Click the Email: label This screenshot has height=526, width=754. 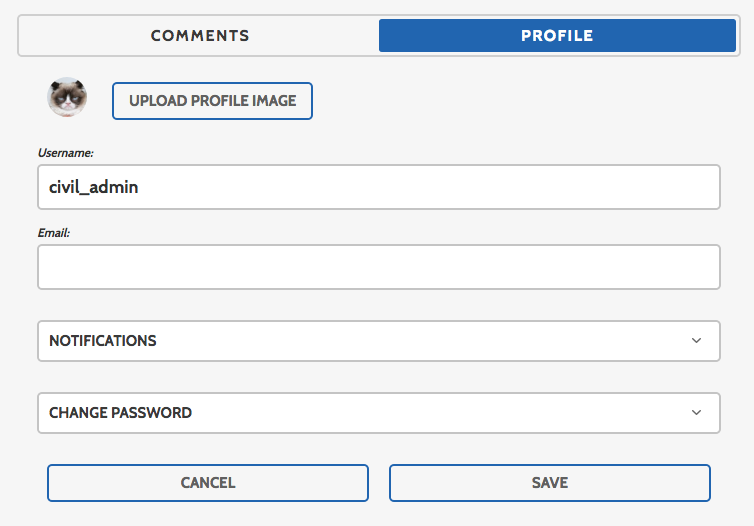pyautogui.click(x=54, y=233)
